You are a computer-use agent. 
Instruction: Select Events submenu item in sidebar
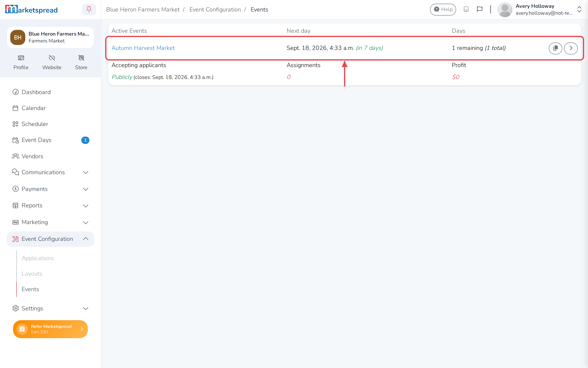pos(30,289)
